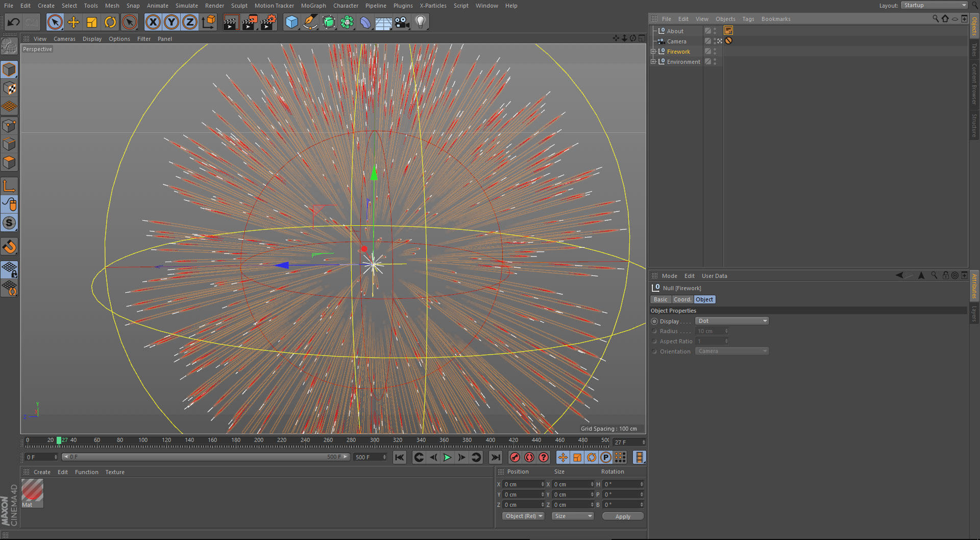
Task: Click the Undo arrow icon
Action: tap(14, 22)
